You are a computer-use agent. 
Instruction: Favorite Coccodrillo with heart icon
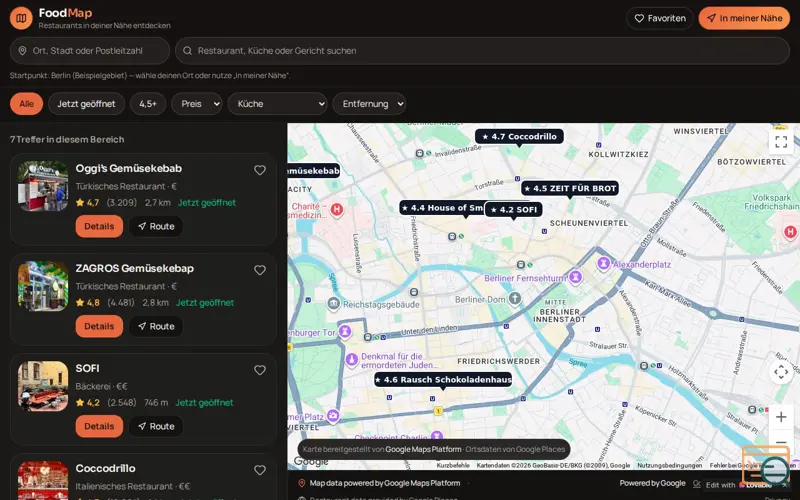click(260, 470)
